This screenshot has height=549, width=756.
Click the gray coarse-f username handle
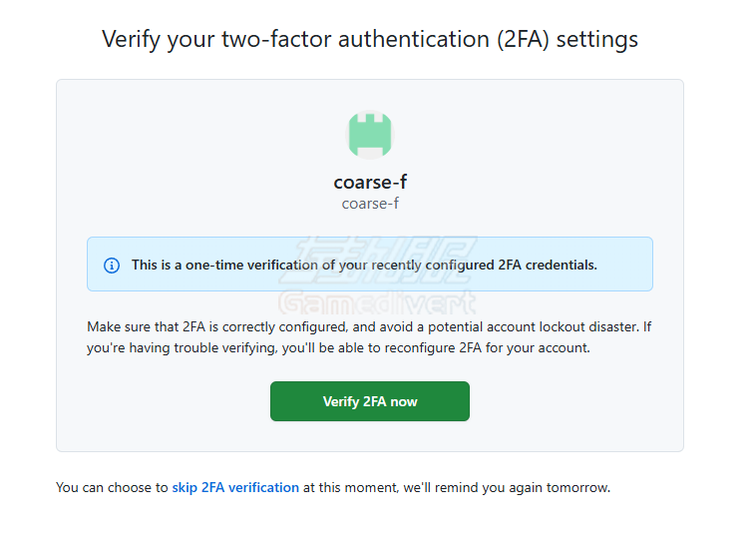369,203
